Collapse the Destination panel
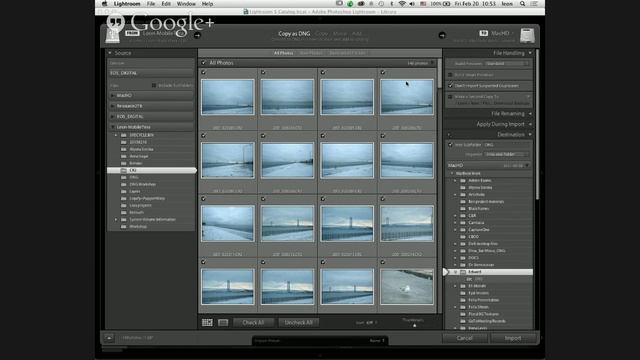This screenshot has width=640, height=360. (530, 135)
